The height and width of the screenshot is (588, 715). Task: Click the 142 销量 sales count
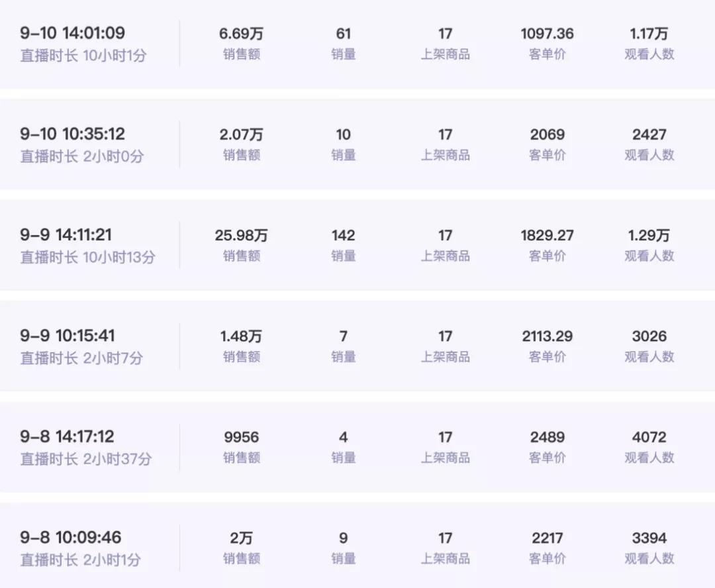(343, 235)
